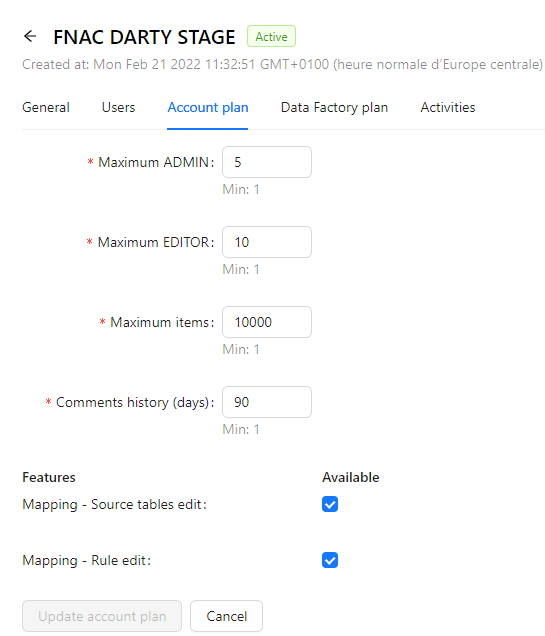This screenshot has height=636, width=545.
Task: Click 'Mapping - Rule edit' label
Action: (86, 561)
